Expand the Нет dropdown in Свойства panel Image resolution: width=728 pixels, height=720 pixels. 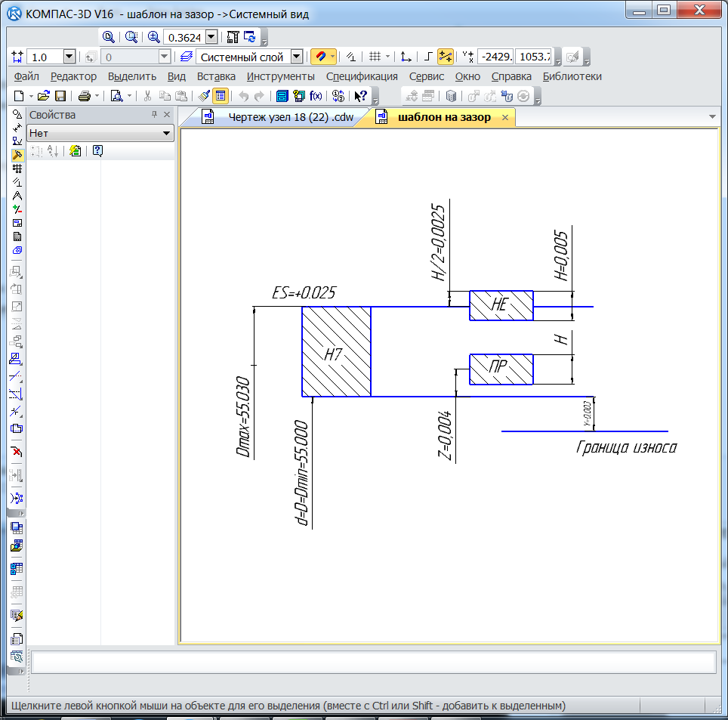click(x=167, y=134)
